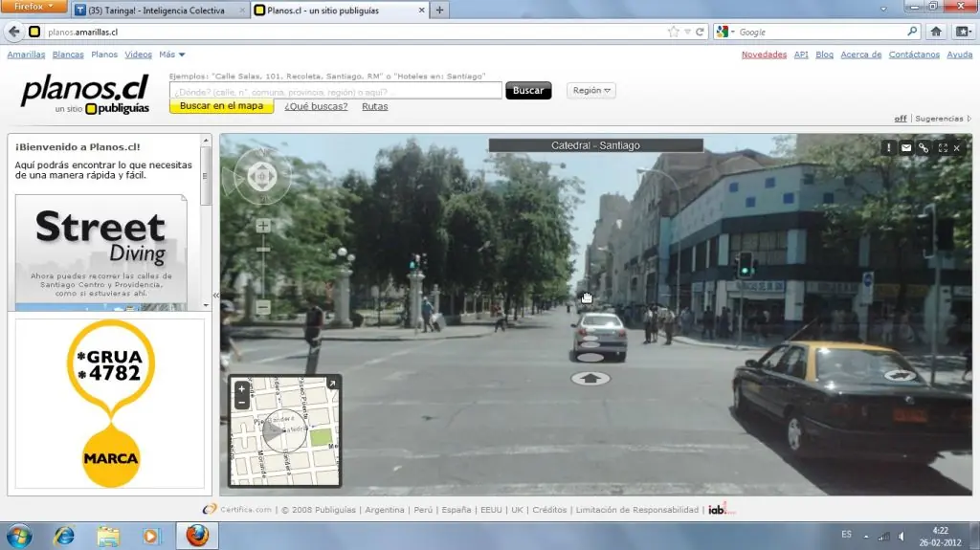Viewport: 980px width, 550px height.
Task: Select the Planos.cl browser tab
Action: [338, 10]
